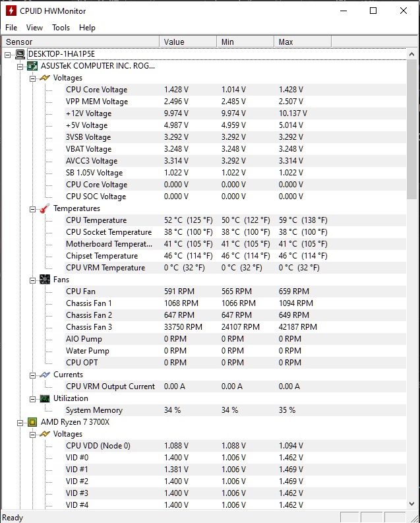The height and width of the screenshot is (523, 420).
Task: Click the Max column header
Action: coord(303,42)
